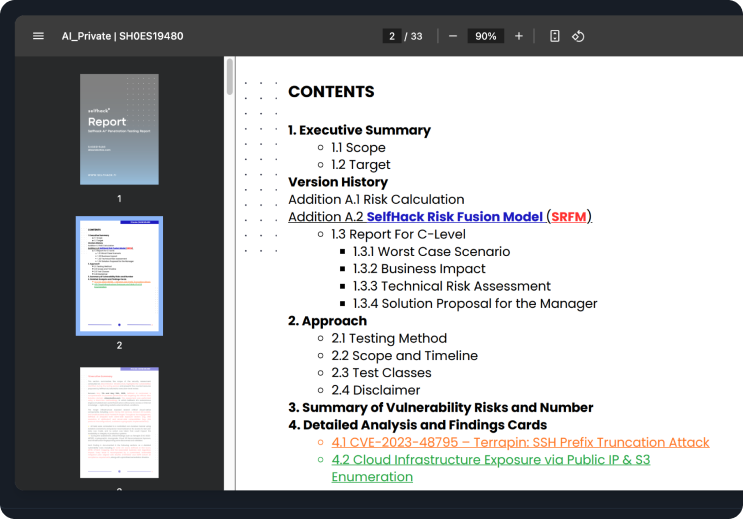Click '1.3.4 Solution Proposal for the Manager'
The height and width of the screenshot is (519, 743).
click(x=475, y=303)
